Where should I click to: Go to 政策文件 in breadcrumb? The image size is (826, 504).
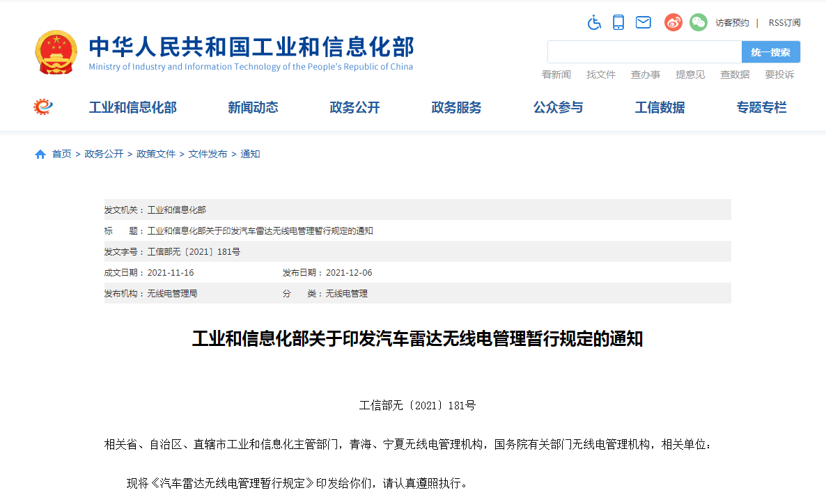click(x=156, y=155)
